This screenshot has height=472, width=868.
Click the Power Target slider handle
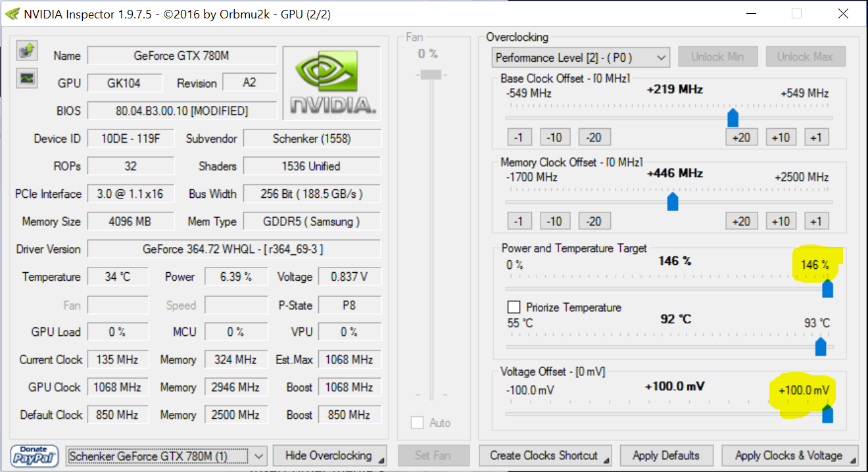[828, 288]
